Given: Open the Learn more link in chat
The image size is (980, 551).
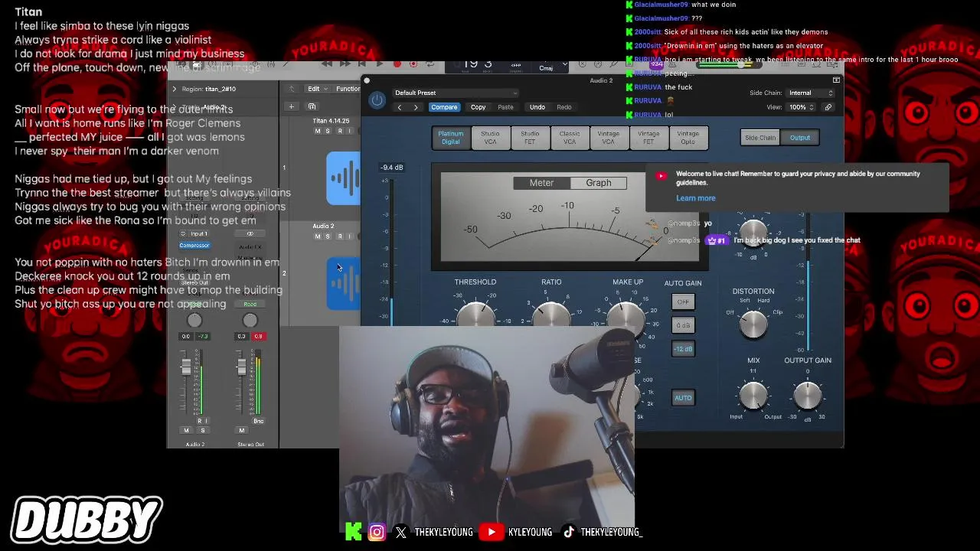Looking at the screenshot, I should pos(696,198).
